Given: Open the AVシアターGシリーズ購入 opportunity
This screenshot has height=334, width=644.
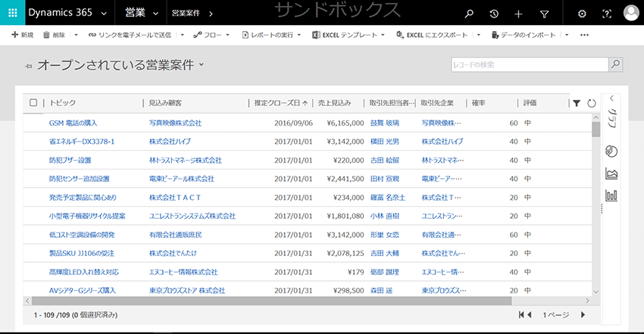Looking at the screenshot, I should coord(82,291).
